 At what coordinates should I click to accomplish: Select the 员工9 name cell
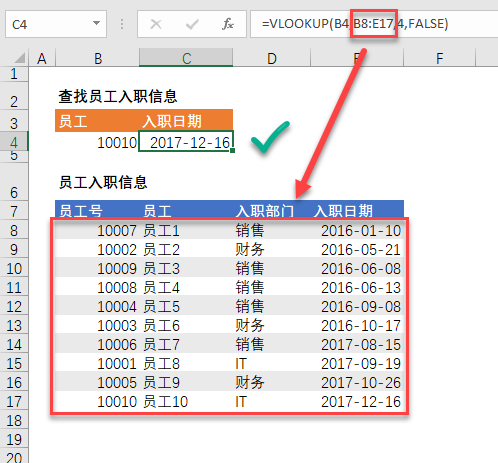186,382
